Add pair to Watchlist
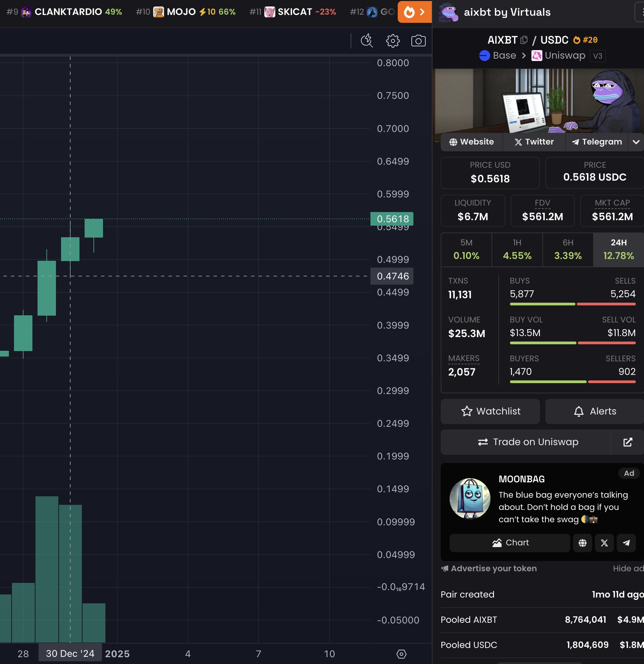 coord(490,411)
